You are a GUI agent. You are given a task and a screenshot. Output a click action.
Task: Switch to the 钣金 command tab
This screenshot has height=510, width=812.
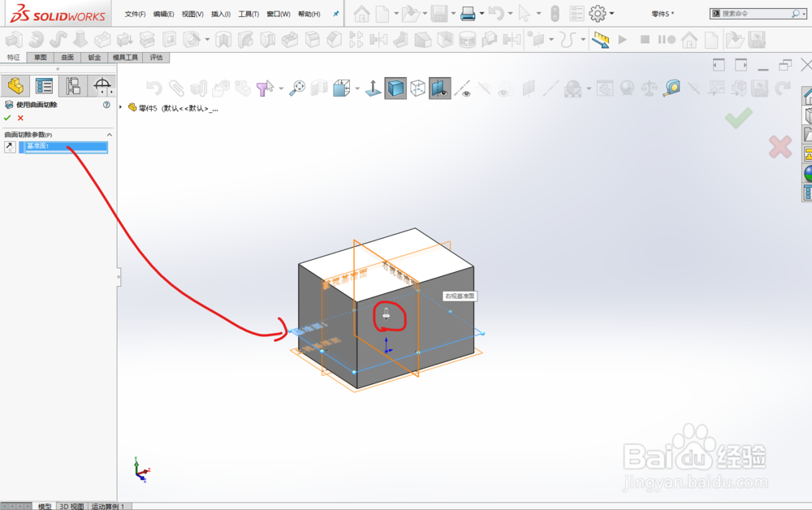coord(94,58)
